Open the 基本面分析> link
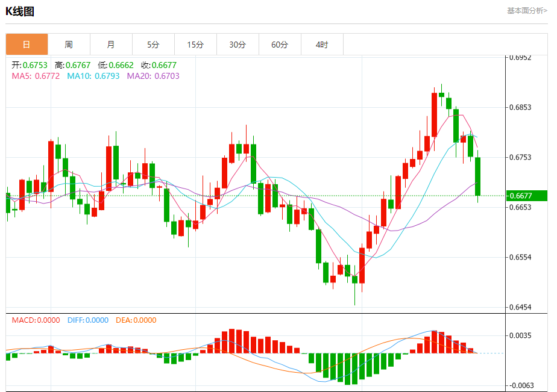The width and height of the screenshot is (557, 392). tap(527, 11)
